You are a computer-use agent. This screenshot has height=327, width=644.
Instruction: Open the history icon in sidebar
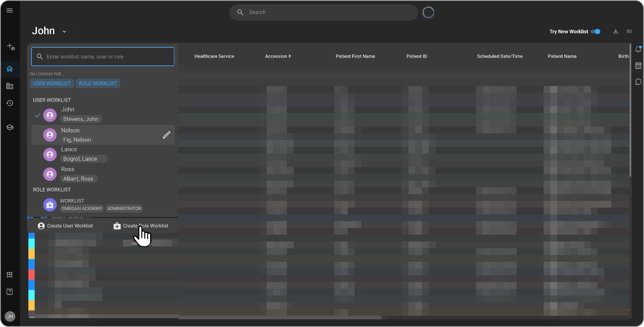[x=9, y=103]
